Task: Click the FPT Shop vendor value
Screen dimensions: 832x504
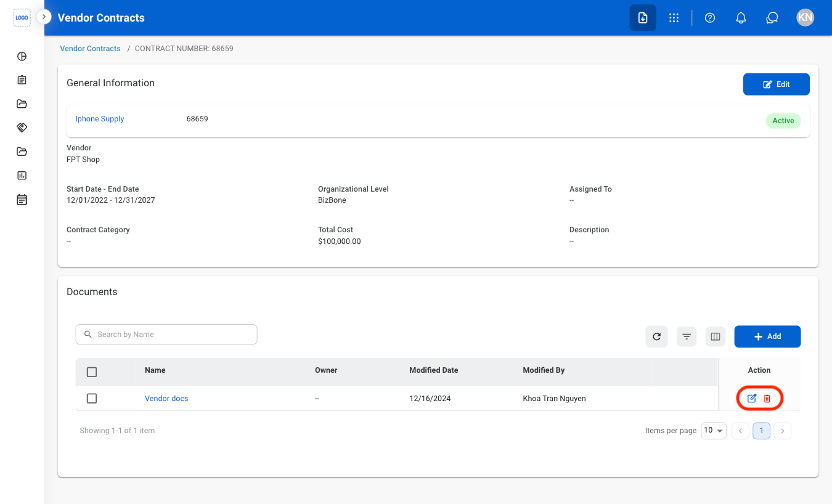Action: pos(83,160)
